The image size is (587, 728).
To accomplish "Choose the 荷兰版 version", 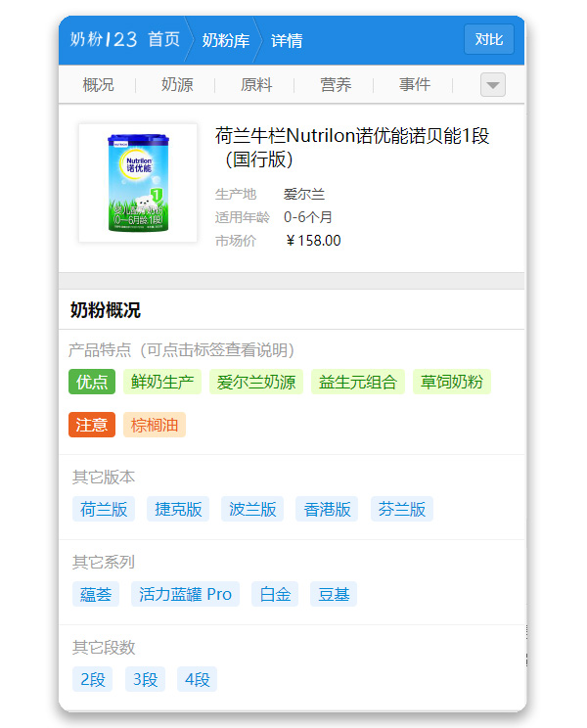I will [104, 509].
